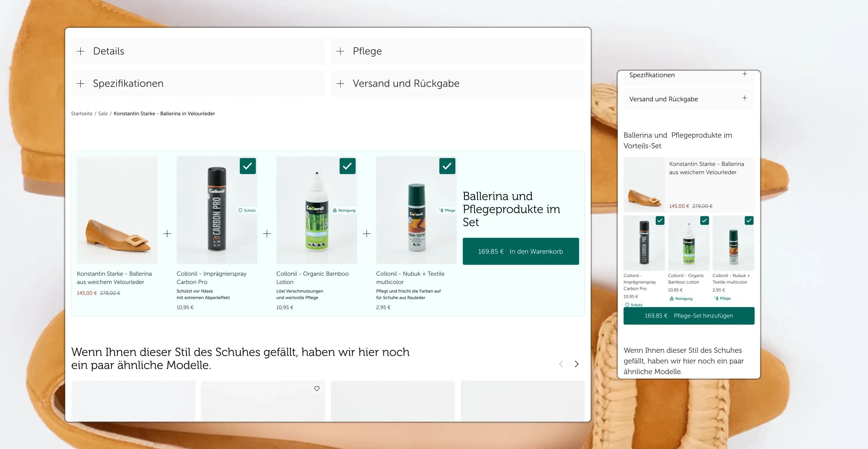Image resolution: width=868 pixels, height=449 pixels.
Task: Uncheck Nubuk + Textile in mobile set
Action: click(x=749, y=221)
